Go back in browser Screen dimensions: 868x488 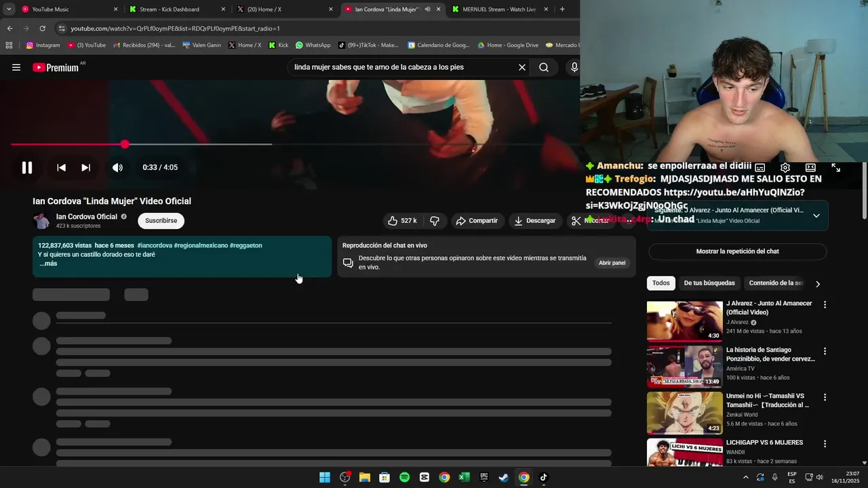tap(9, 28)
